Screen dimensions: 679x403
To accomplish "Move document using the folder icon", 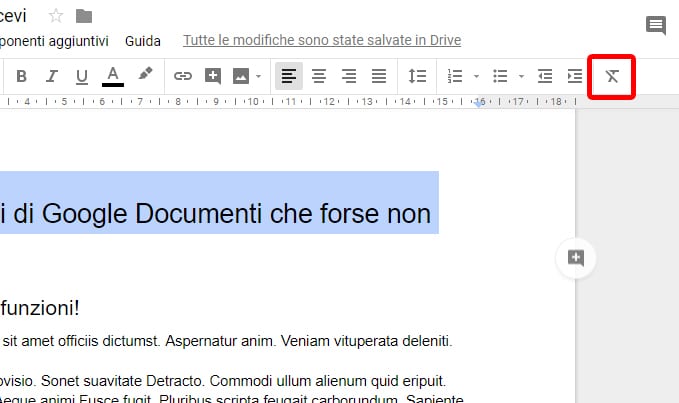I will click(x=84, y=15).
